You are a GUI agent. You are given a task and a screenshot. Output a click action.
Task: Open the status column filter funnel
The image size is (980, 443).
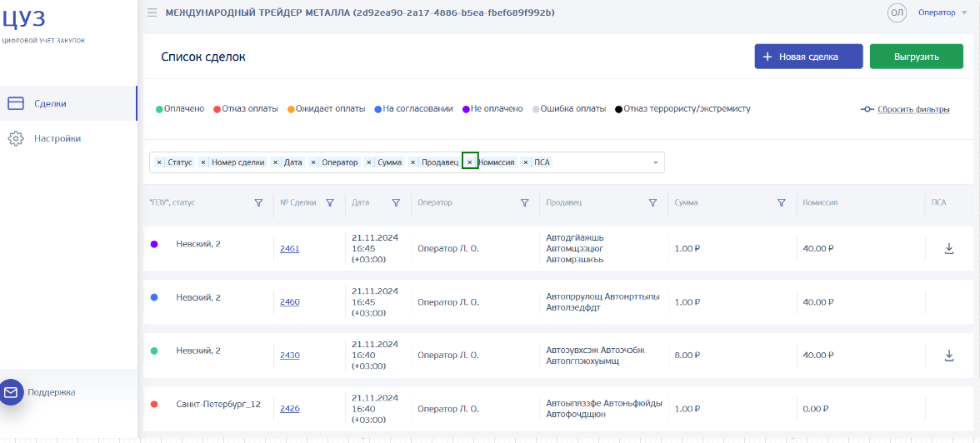(258, 202)
